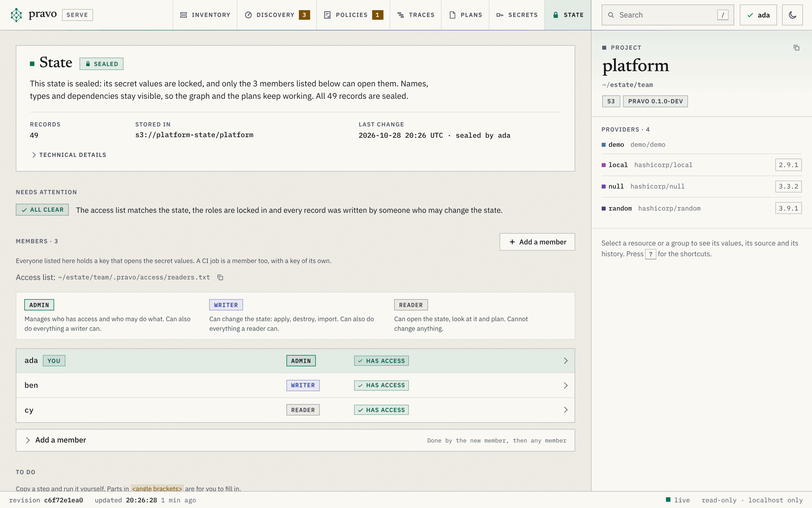Click s3://platform-state/platform storage path
The image size is (812, 508).
click(194, 135)
